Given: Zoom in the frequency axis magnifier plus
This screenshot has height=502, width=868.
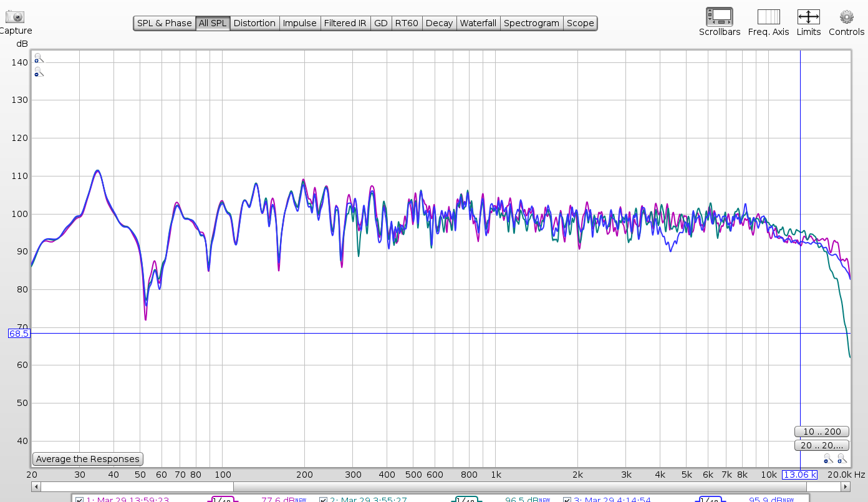Looking at the screenshot, I should (x=842, y=459).
